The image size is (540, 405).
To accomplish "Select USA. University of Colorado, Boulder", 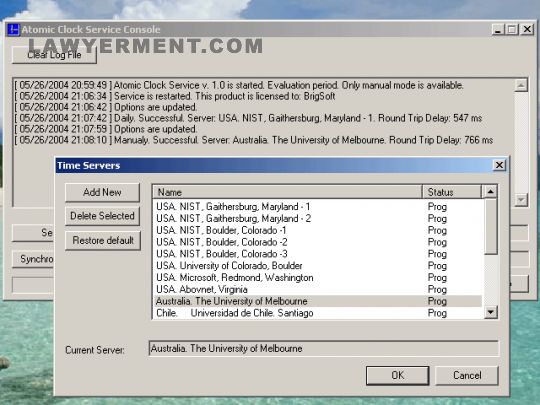I will [x=318, y=266].
